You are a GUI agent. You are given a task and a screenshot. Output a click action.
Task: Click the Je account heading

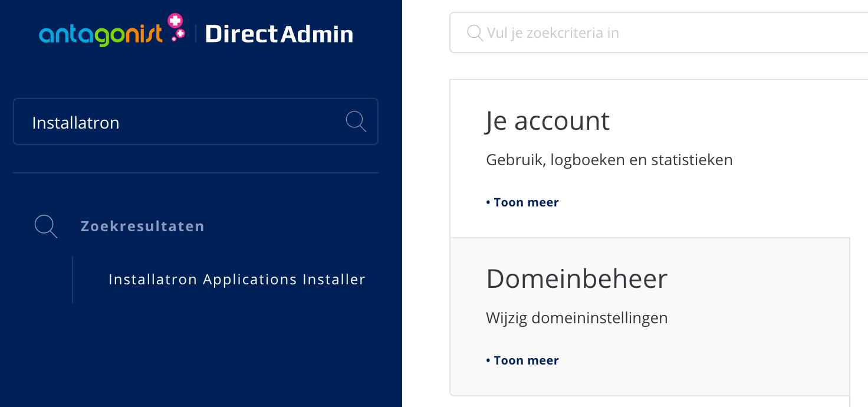pyautogui.click(x=548, y=122)
